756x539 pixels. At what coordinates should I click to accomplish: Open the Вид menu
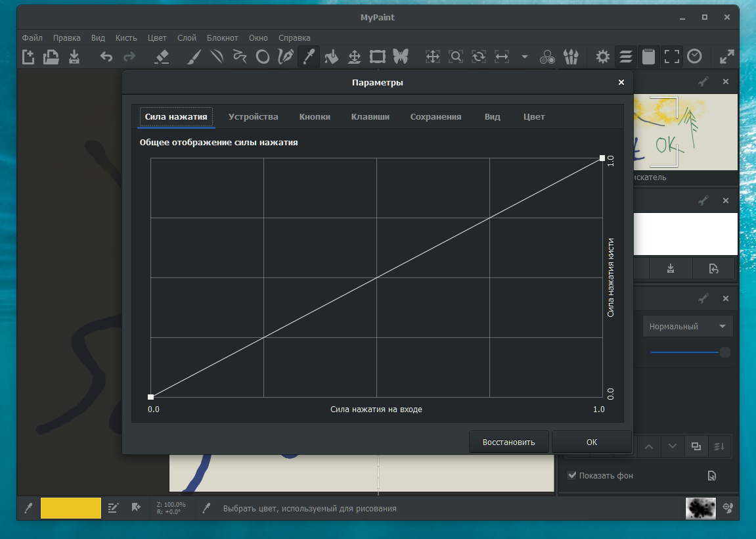98,37
